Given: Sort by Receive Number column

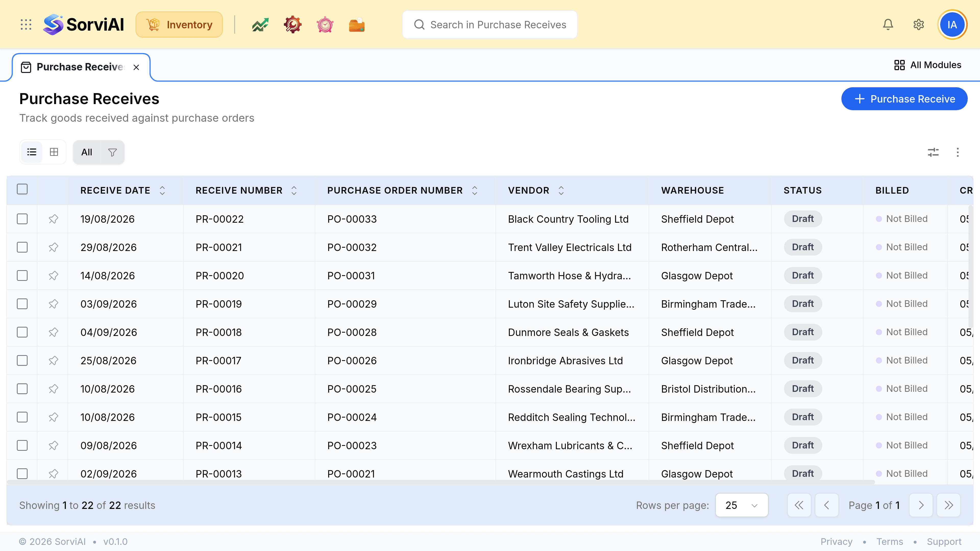Looking at the screenshot, I should tap(294, 191).
